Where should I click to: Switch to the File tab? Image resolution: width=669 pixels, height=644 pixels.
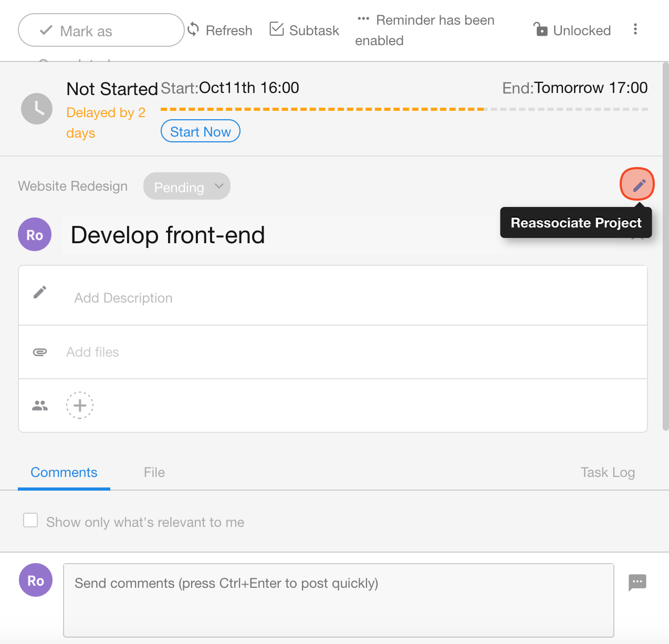[154, 472]
